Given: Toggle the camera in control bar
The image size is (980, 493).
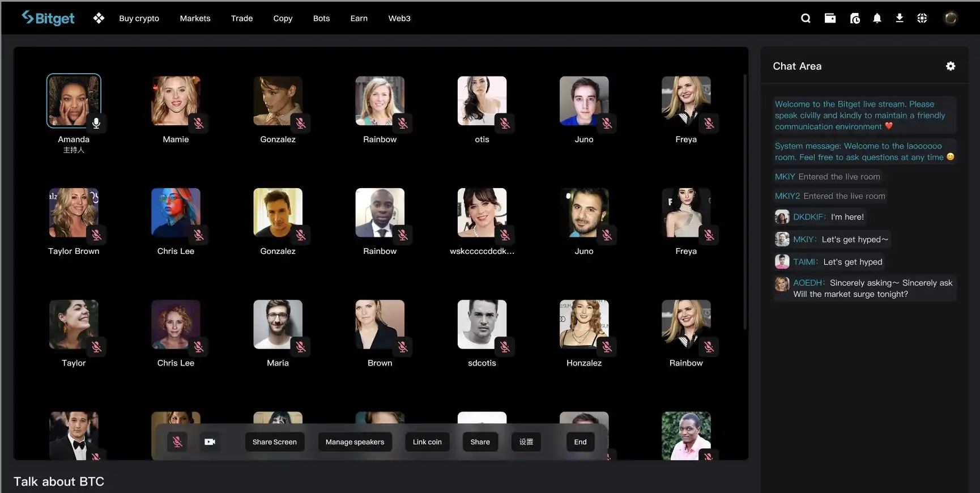Looking at the screenshot, I should (210, 442).
